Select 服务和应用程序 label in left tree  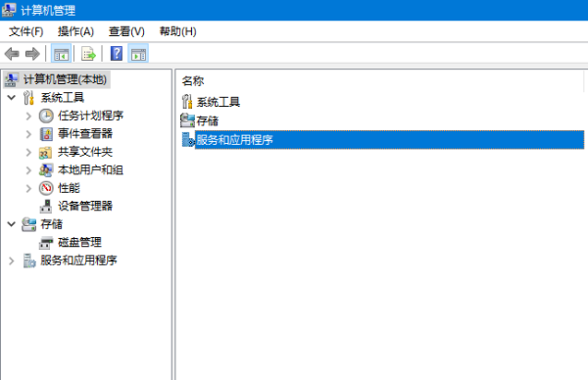[x=78, y=261]
